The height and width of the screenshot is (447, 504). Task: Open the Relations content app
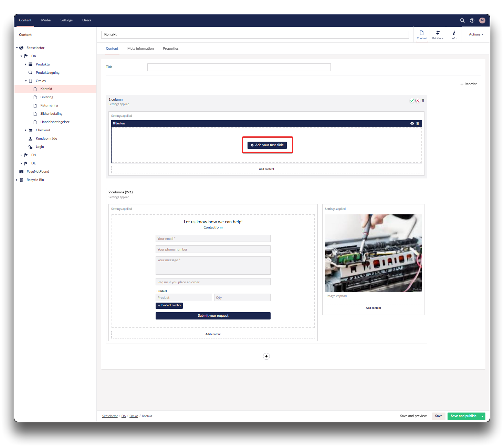438,34
